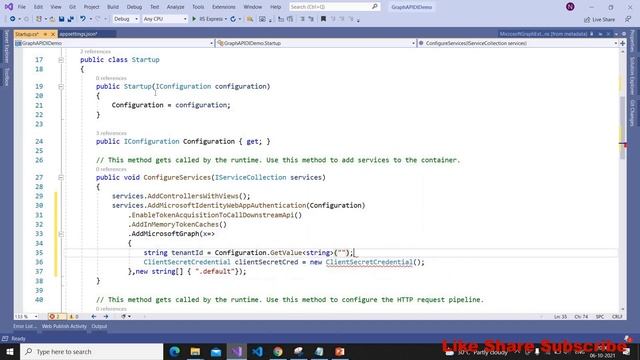Click the Ln 35 line indicator
This screenshot has width=640, height=360.
coord(560,316)
